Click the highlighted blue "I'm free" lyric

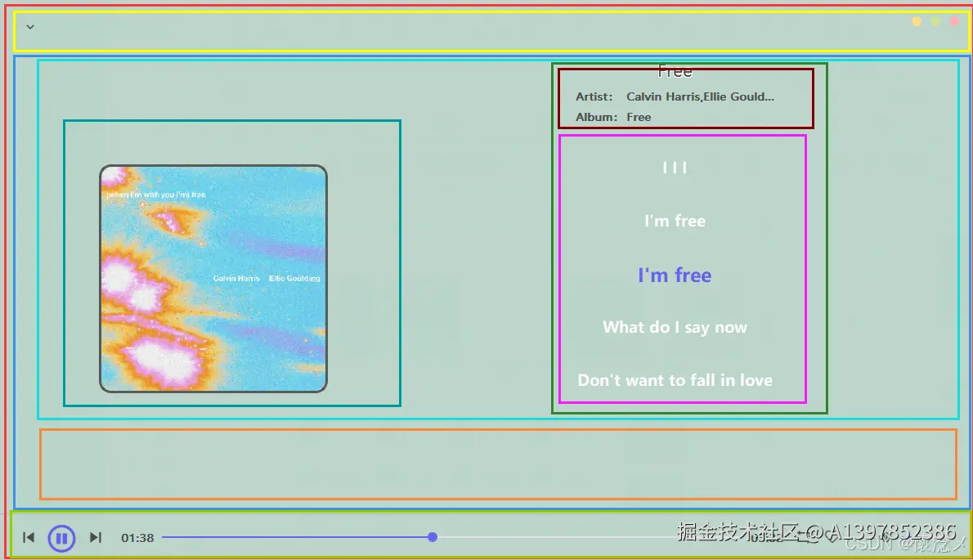(675, 275)
